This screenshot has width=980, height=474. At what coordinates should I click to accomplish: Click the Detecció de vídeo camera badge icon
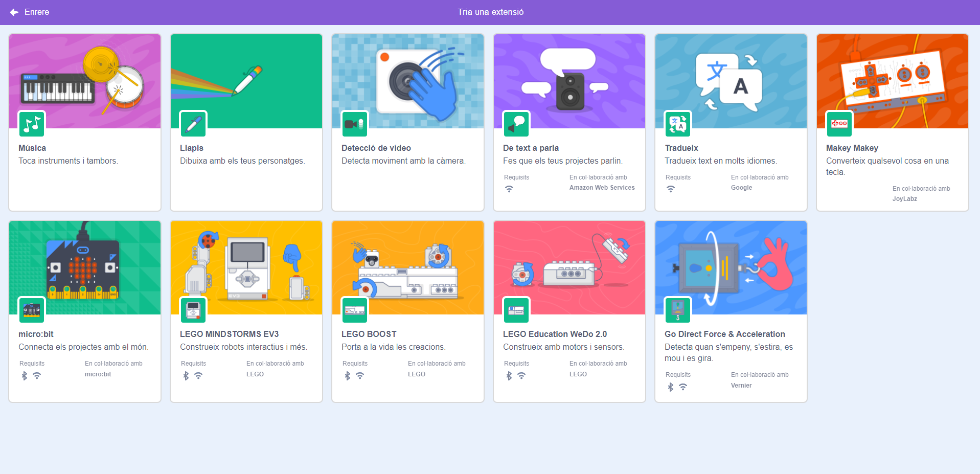coord(355,124)
